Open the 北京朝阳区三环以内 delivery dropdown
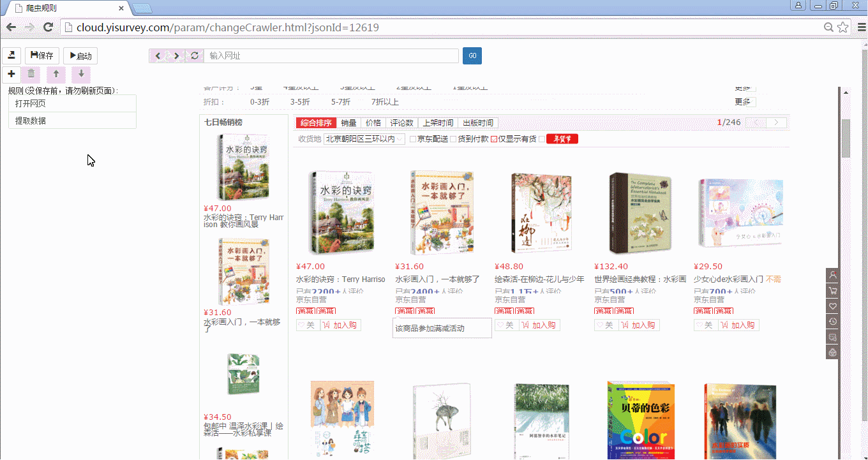The image size is (868, 460). pyautogui.click(x=364, y=139)
